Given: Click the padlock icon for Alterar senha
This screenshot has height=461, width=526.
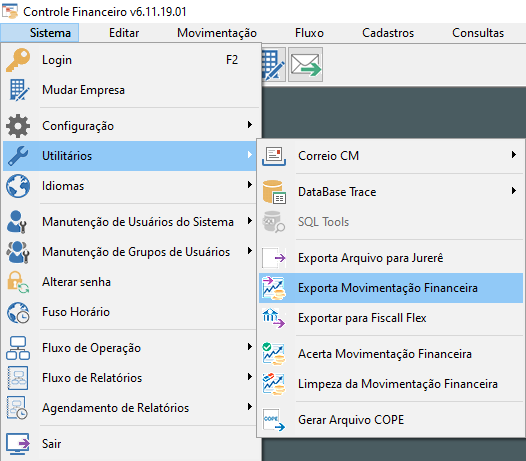Looking at the screenshot, I should pyautogui.click(x=18, y=282).
